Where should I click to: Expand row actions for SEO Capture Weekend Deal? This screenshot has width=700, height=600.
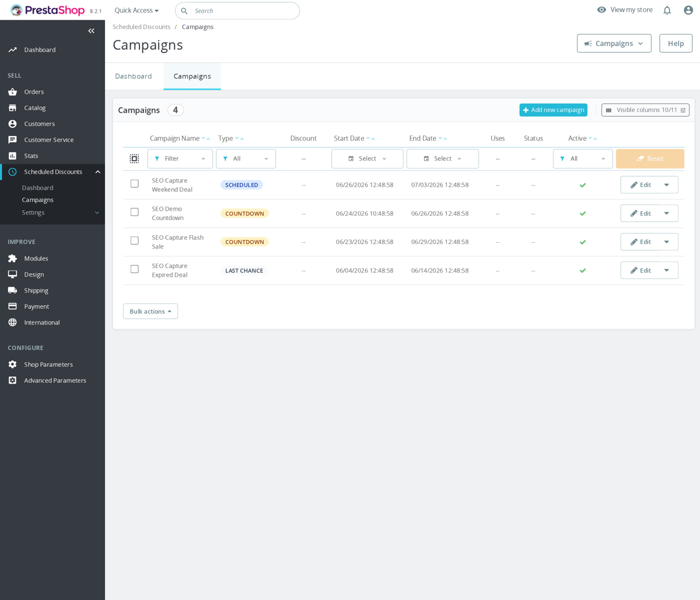tap(666, 185)
